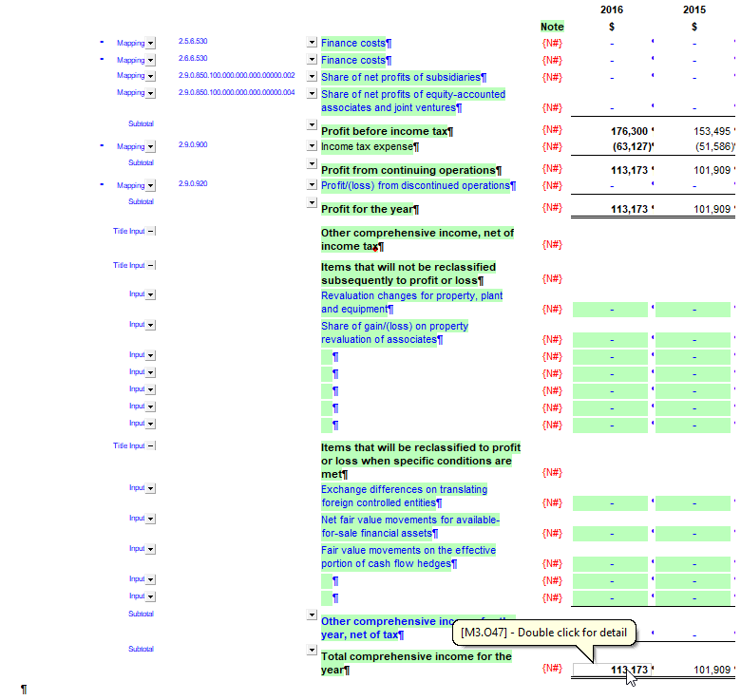
Task: Click mapping code 2.9.0.850.100.000.000.000.00000.002
Action: pos(237,75)
